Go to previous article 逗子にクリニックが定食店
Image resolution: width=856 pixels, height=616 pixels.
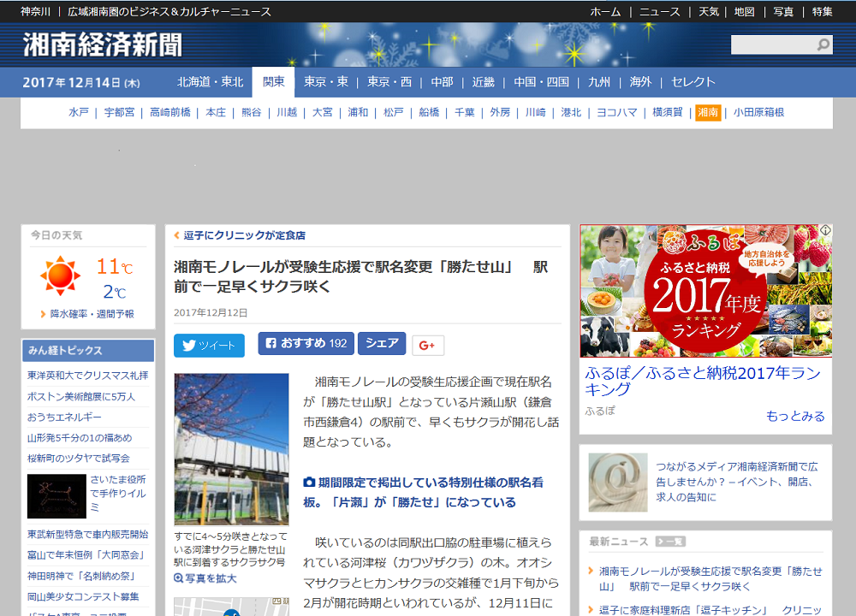(x=244, y=235)
